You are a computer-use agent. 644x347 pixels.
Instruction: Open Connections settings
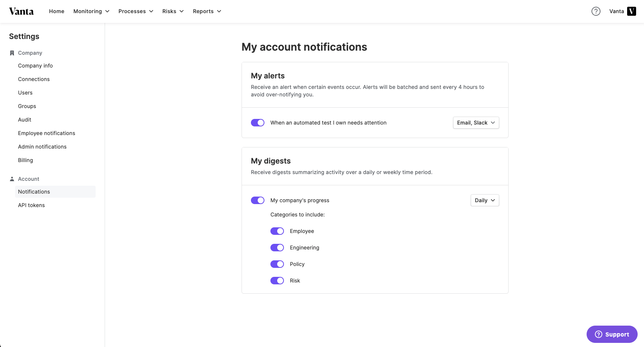coord(34,79)
